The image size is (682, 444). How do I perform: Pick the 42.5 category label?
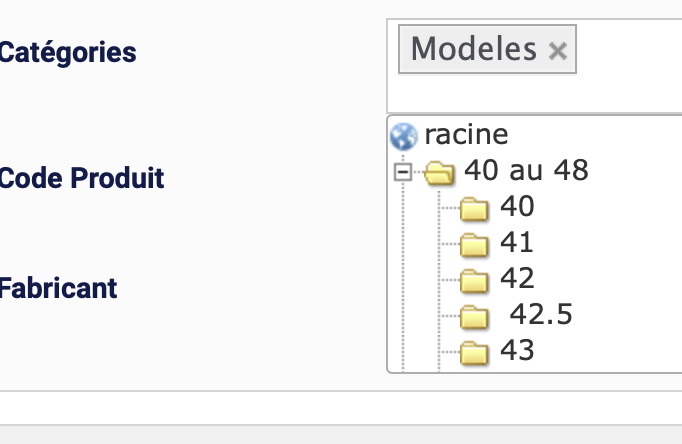(541, 315)
